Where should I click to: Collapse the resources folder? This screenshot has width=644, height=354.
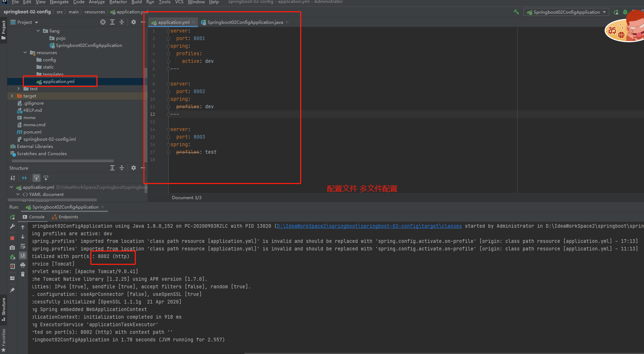point(25,53)
